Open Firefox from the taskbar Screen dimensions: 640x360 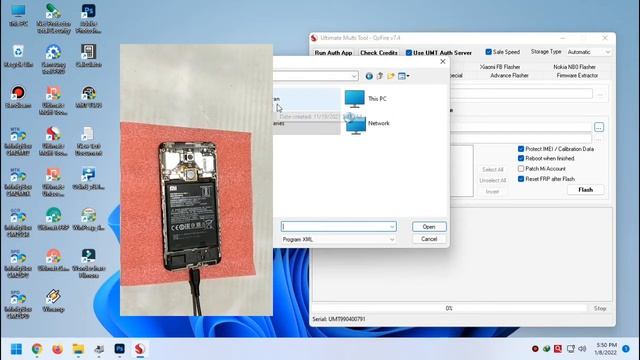[x=58, y=349]
